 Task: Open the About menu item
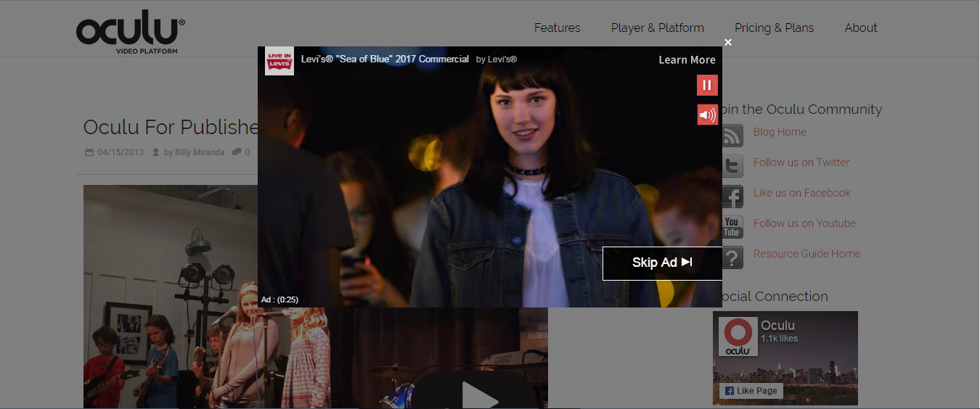861,28
